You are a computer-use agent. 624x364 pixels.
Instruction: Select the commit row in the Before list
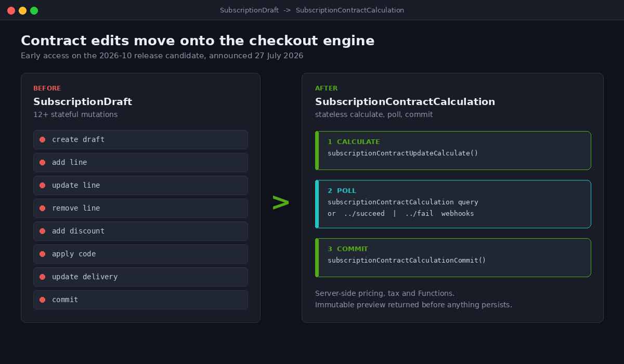pos(140,300)
